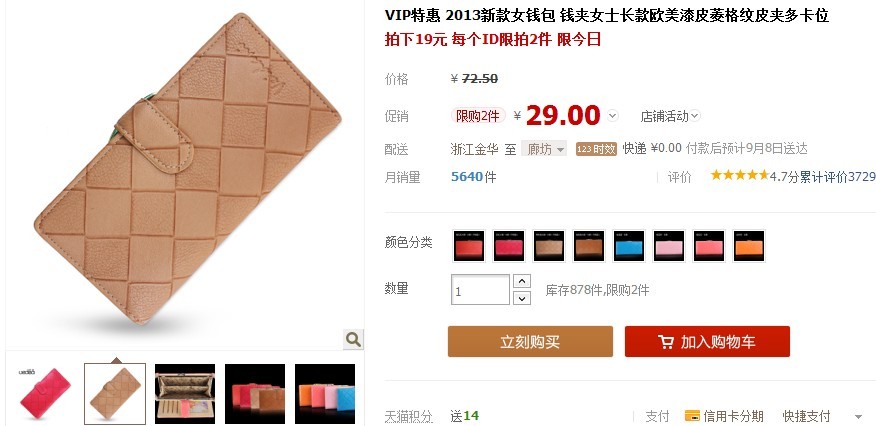Click the five-star rating icons
This screenshot has width=876, height=426.
[740, 175]
